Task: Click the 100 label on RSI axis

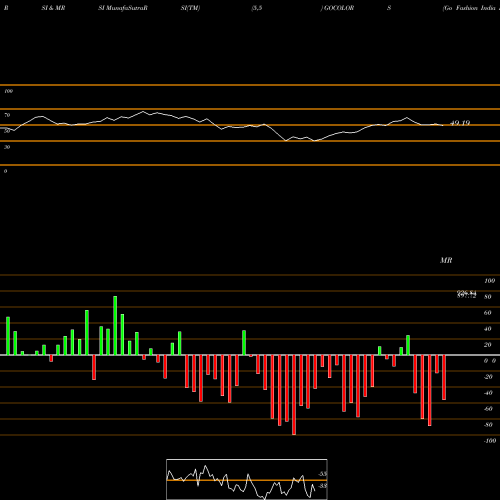Action: (x=9, y=91)
